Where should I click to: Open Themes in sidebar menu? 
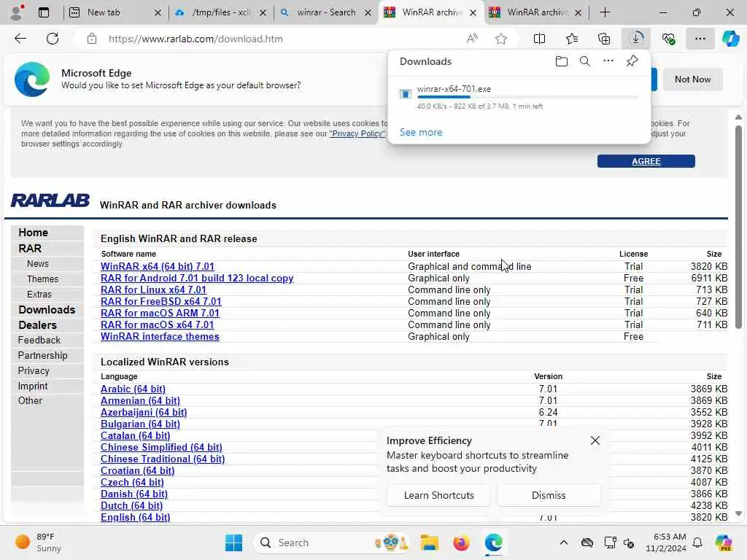43,279
